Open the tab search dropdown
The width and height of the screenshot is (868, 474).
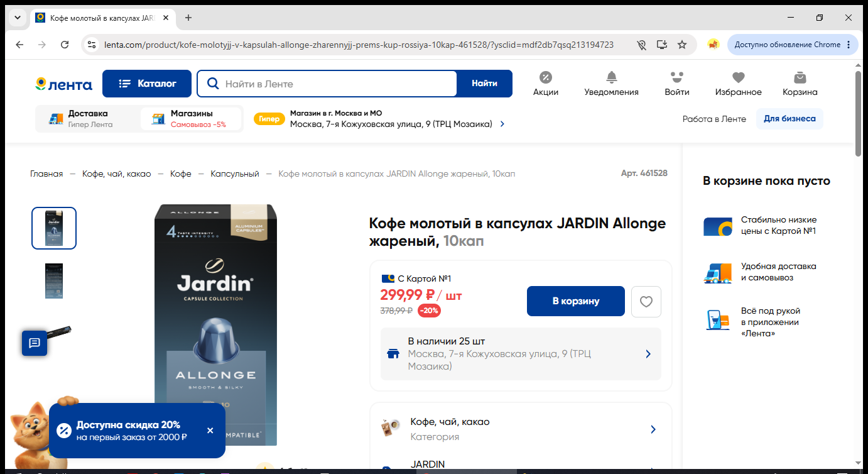17,18
